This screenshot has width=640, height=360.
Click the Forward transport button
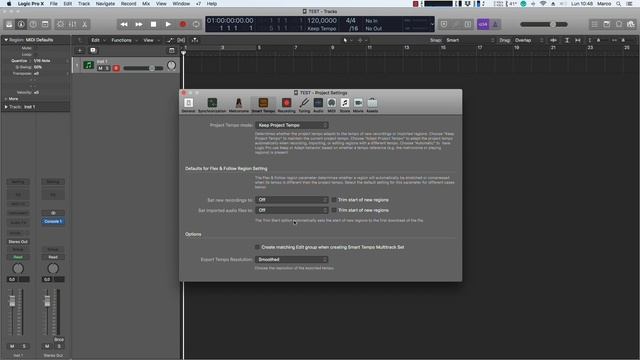point(139,24)
